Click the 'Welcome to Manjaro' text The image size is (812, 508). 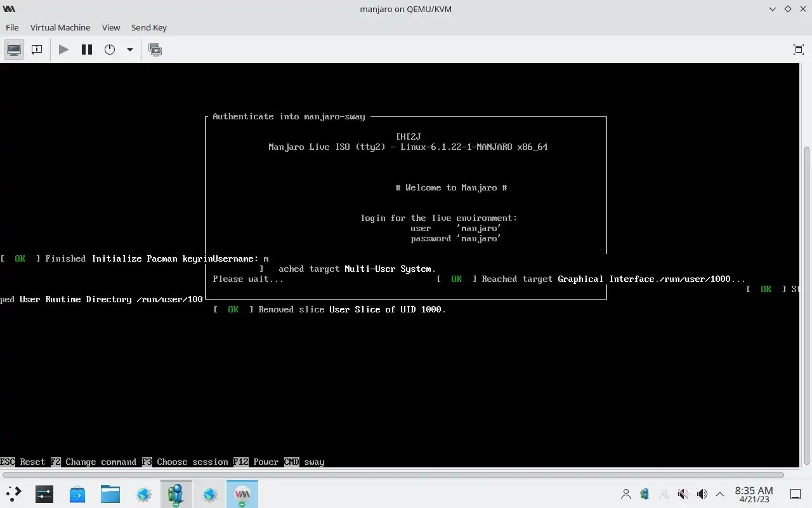[451, 187]
